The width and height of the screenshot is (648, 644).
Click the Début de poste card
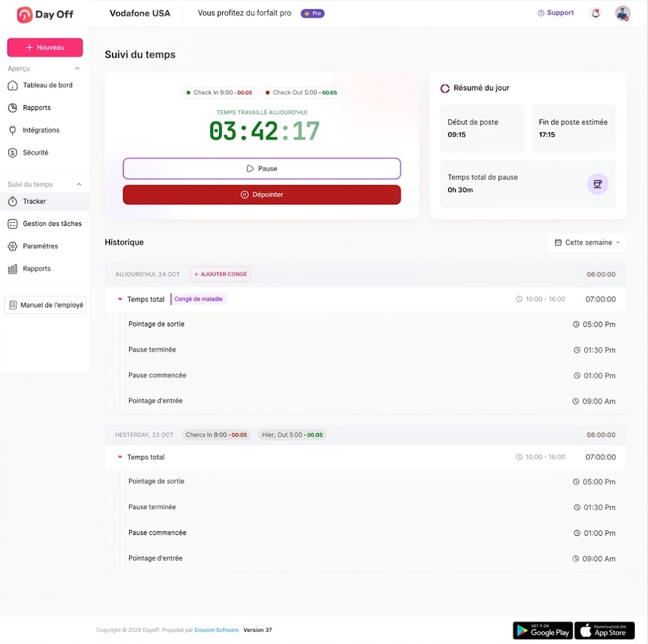coord(482,129)
